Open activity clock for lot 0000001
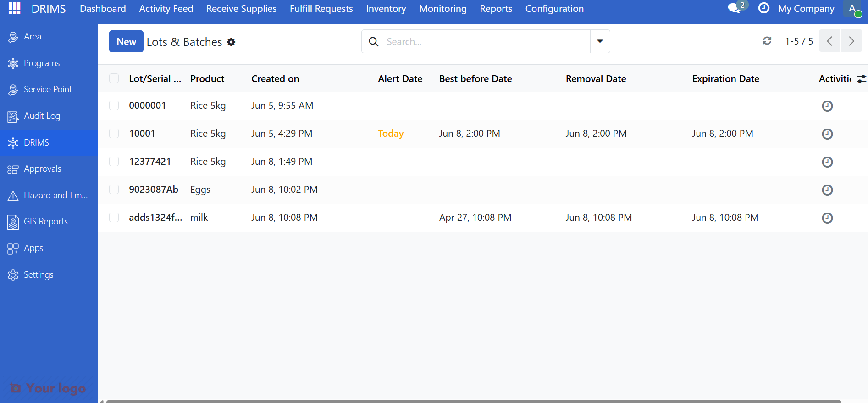Viewport: 868px width, 403px height. tap(827, 106)
